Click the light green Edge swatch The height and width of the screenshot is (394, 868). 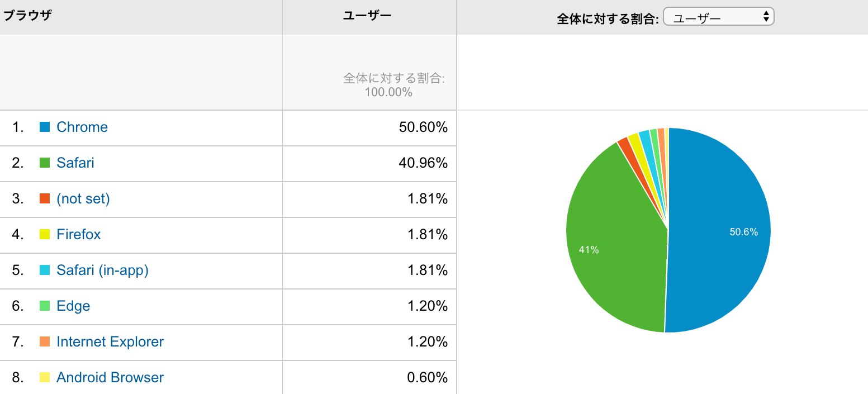pos(45,306)
